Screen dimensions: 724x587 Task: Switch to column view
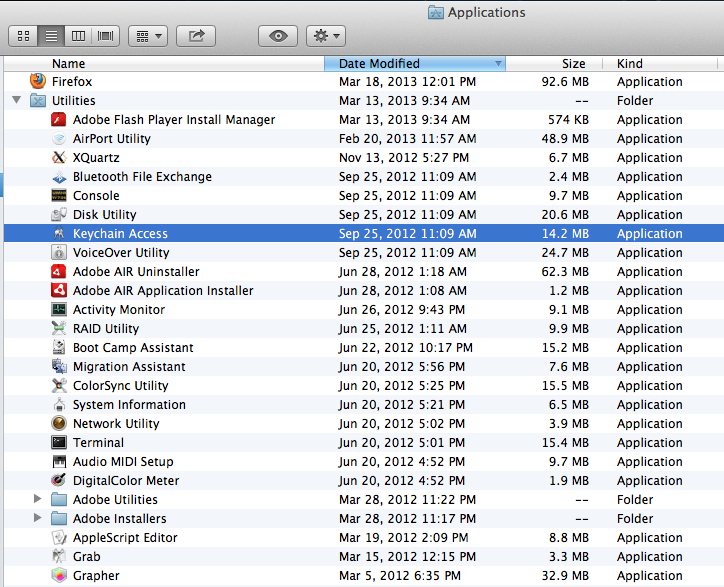tap(78, 36)
